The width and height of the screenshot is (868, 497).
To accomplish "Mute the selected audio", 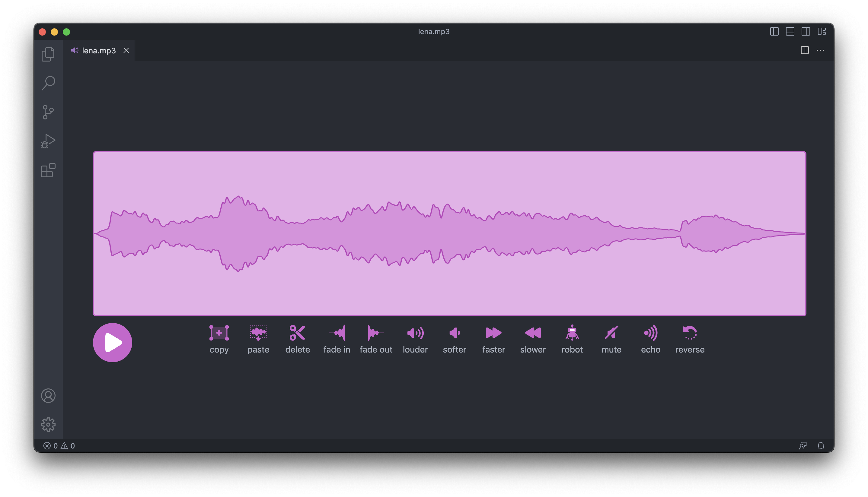I will (x=611, y=333).
